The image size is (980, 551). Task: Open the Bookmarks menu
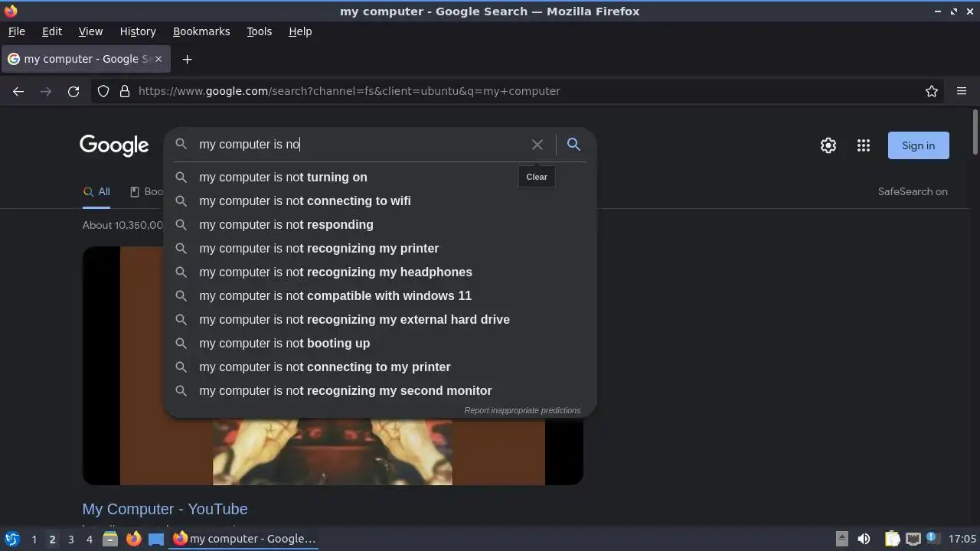pyautogui.click(x=201, y=31)
